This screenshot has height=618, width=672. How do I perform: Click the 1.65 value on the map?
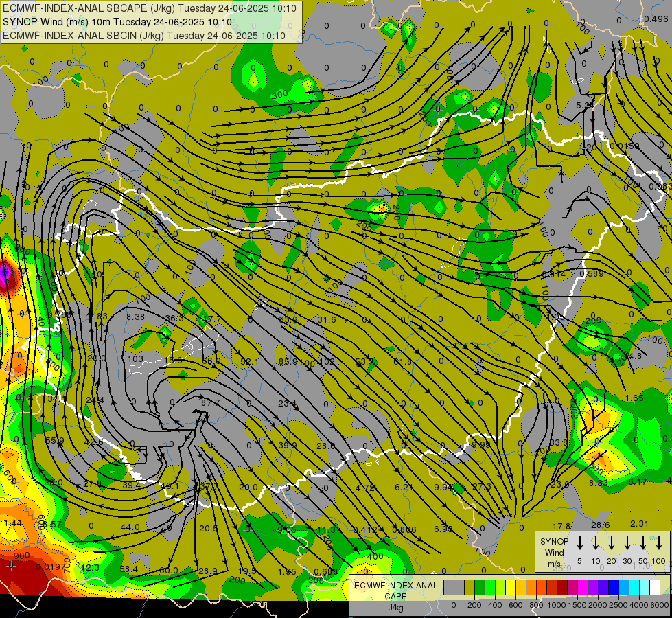[634, 398]
